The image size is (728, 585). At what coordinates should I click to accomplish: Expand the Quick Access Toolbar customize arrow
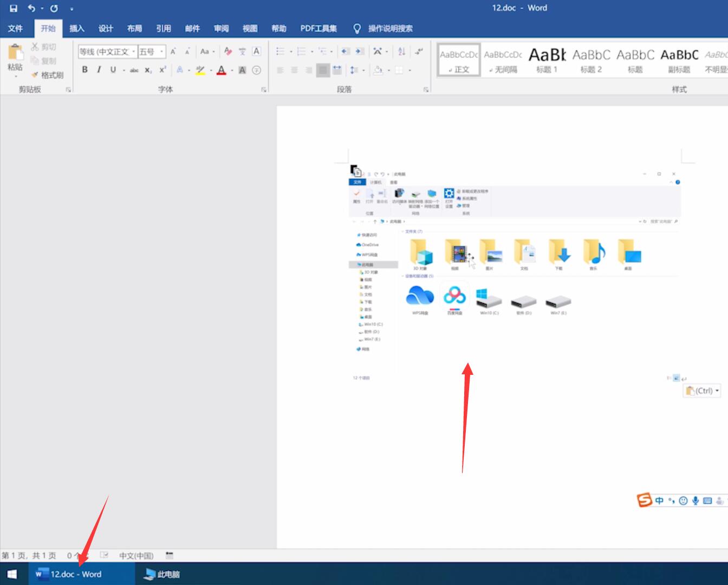pyautogui.click(x=71, y=9)
